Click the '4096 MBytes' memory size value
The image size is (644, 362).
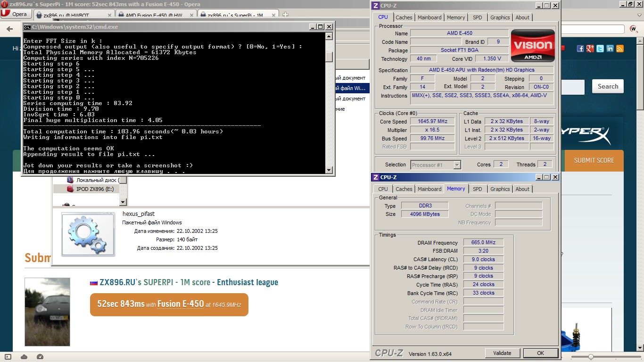tap(425, 214)
